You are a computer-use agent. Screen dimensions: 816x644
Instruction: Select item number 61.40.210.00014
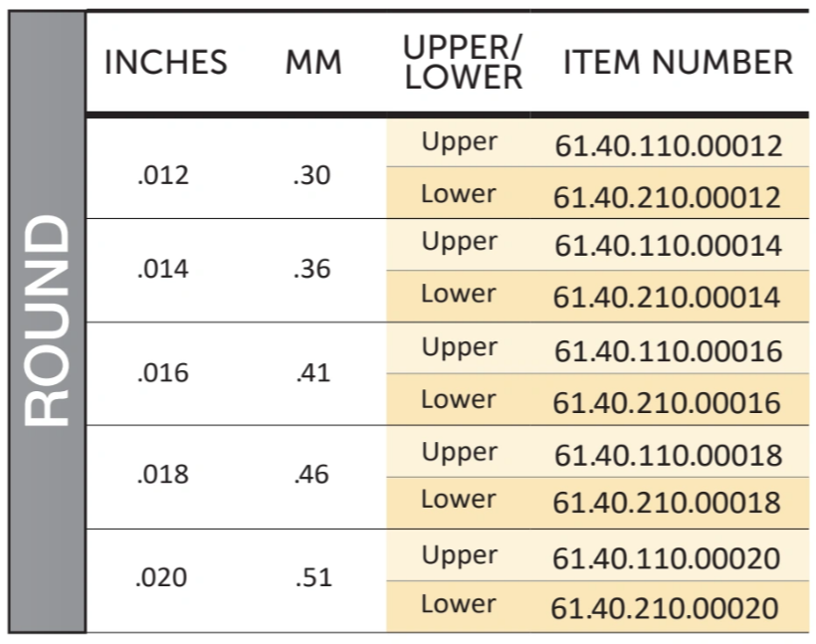pyautogui.click(x=667, y=297)
